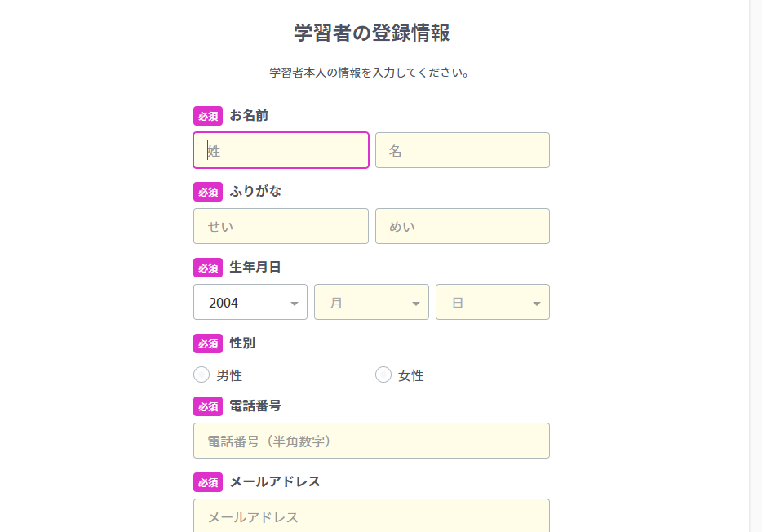
Task: Click the 必須 badge beside 性別
Action: coord(208,344)
